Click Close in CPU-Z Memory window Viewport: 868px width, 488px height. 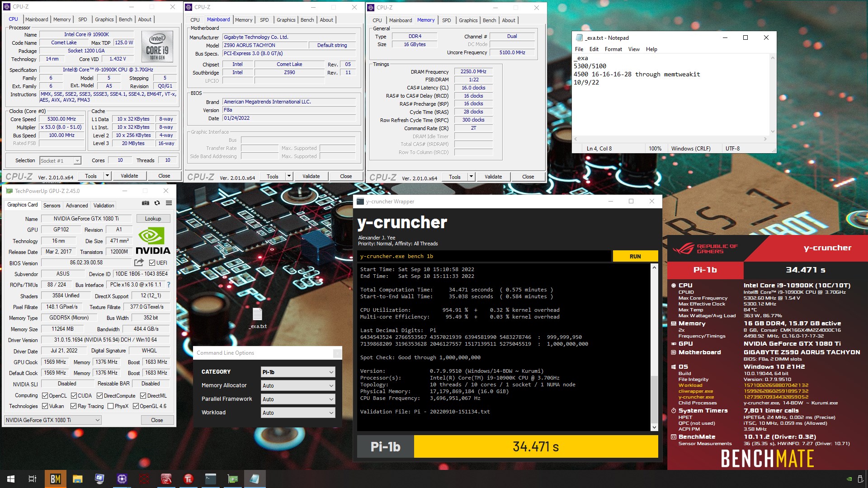coord(528,177)
